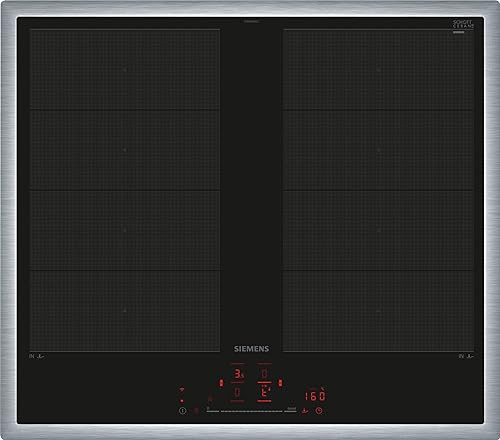Select the highlighted front-right zone display
This screenshot has height=440, width=500.
point(264,392)
